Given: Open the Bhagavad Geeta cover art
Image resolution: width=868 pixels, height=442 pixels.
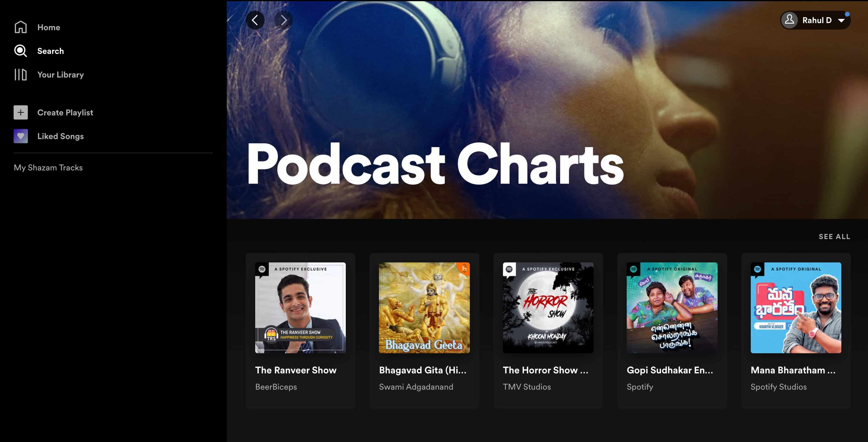Looking at the screenshot, I should 424,308.
